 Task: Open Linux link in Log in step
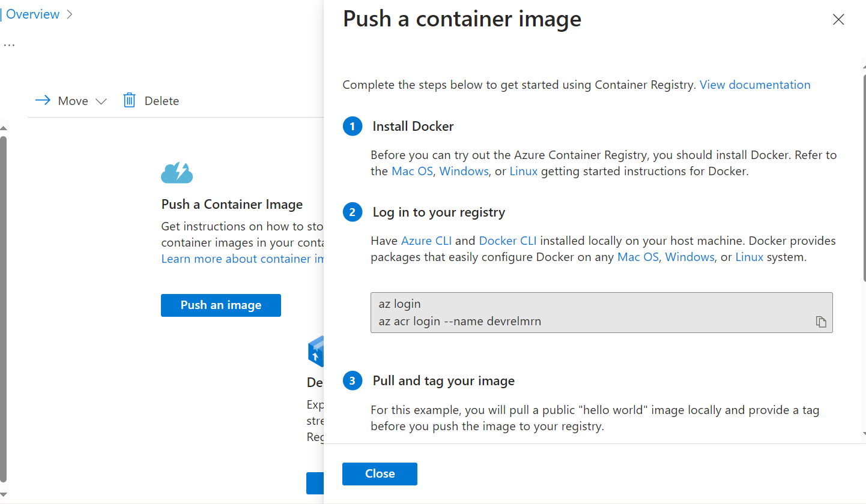[749, 257]
